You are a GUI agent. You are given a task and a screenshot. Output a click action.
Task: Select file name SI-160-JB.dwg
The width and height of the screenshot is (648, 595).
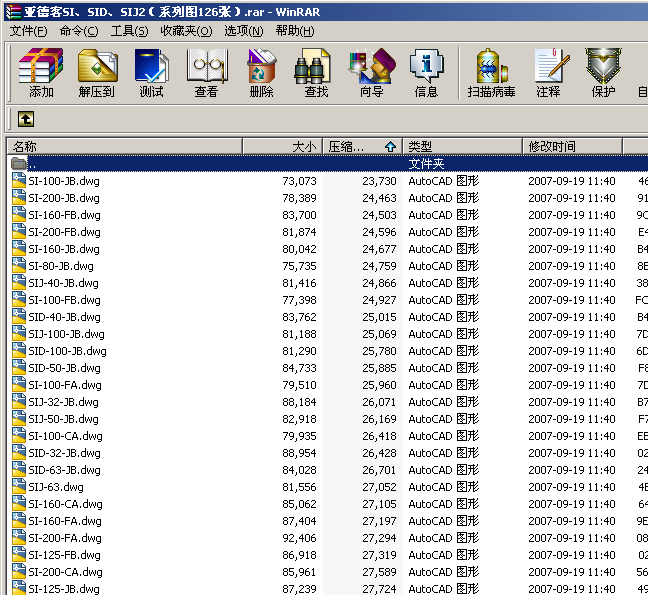[x=64, y=249]
